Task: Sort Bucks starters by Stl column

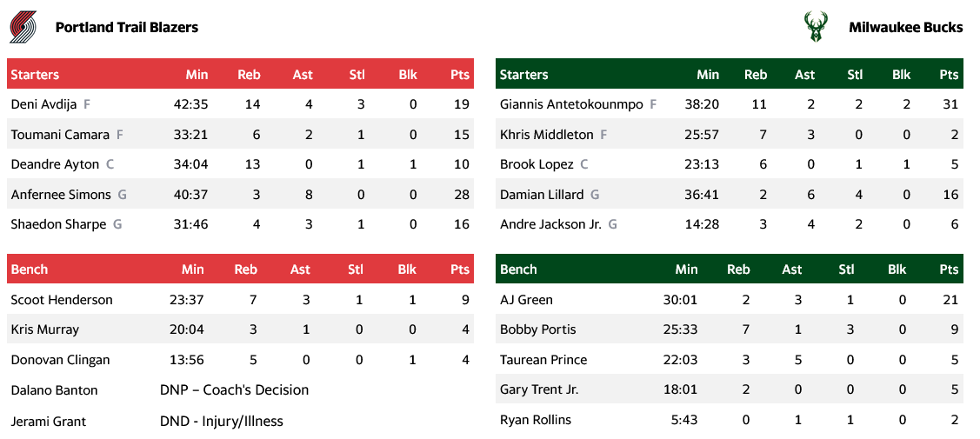Action: tap(855, 75)
